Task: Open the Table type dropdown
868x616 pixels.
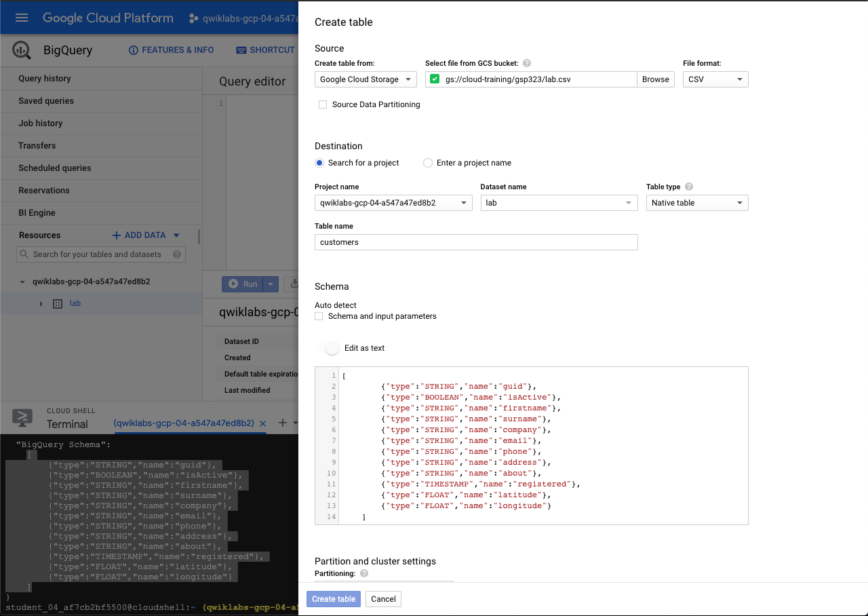Action: tap(697, 203)
